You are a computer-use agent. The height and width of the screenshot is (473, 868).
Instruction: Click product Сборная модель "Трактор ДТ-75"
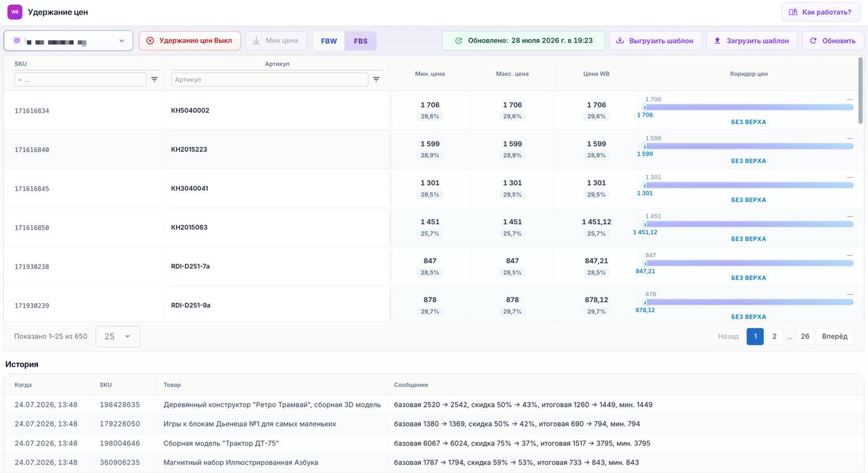click(221, 443)
